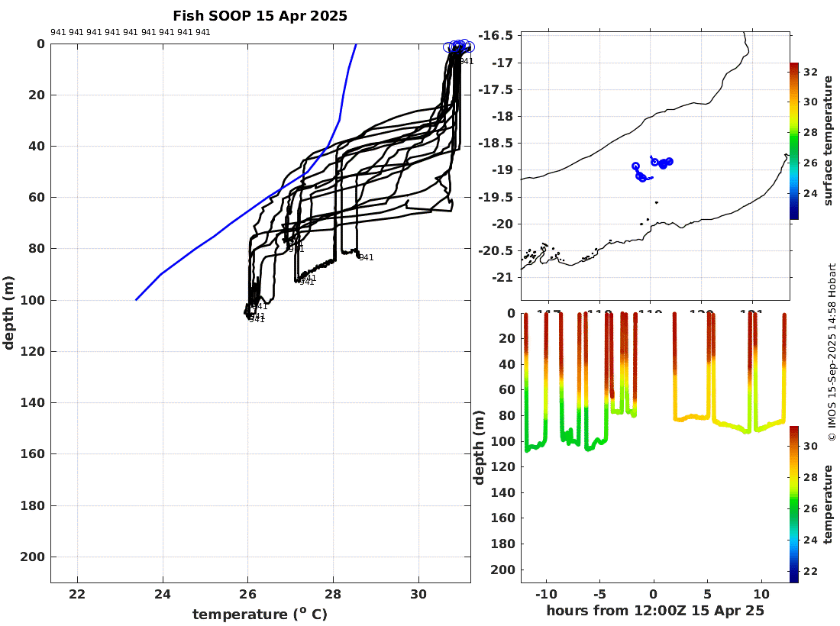Click the blue surface circles at the profile plot top
840x626 pixels.
[459, 47]
